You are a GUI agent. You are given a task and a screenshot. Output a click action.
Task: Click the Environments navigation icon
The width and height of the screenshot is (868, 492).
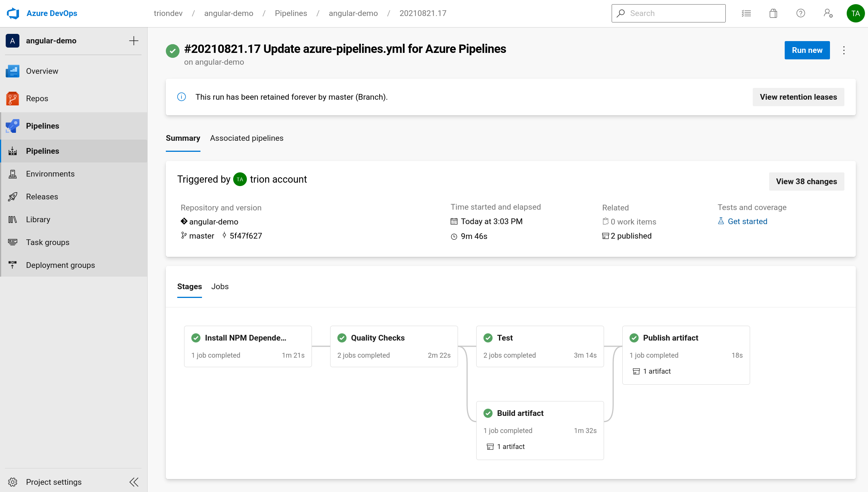point(13,174)
